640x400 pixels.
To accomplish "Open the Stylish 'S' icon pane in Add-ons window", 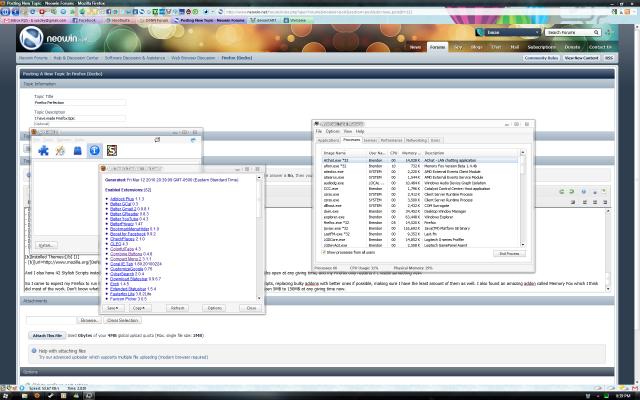I will (x=111, y=151).
